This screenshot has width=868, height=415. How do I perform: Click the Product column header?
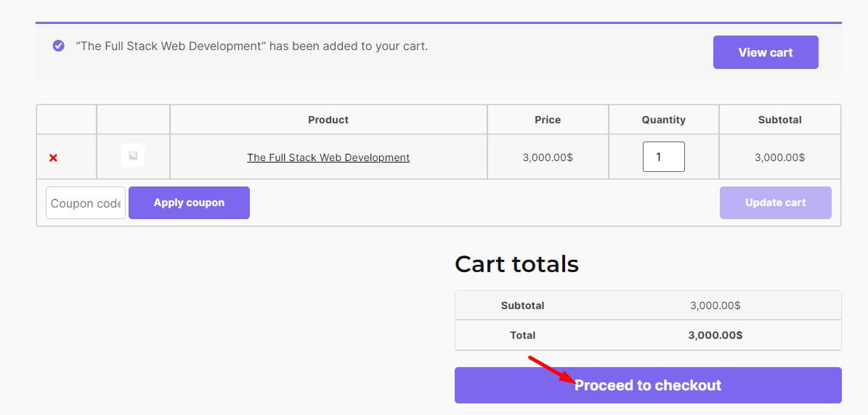328,120
